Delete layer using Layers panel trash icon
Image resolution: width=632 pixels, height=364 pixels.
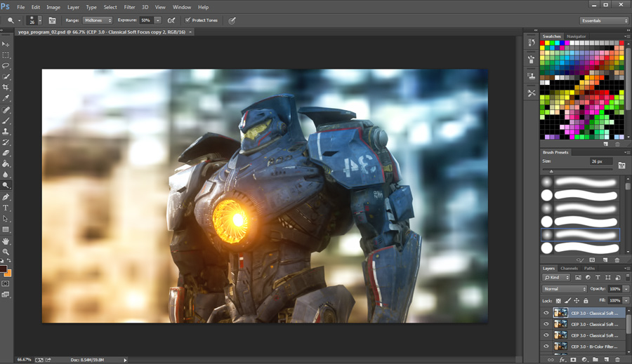point(617,360)
